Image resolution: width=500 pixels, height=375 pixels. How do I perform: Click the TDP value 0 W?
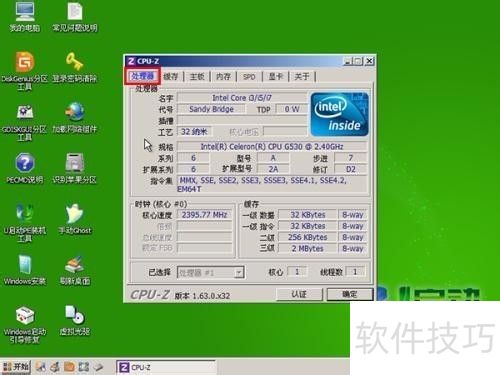click(x=291, y=109)
